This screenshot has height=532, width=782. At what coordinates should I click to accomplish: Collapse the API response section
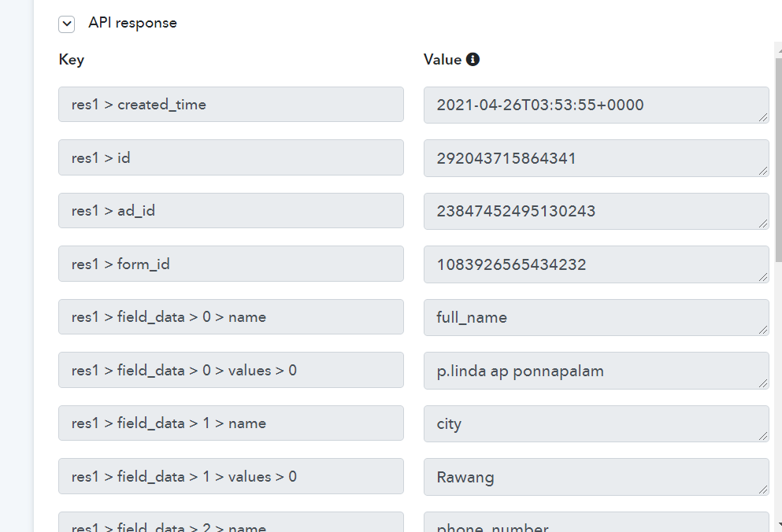pyautogui.click(x=66, y=24)
